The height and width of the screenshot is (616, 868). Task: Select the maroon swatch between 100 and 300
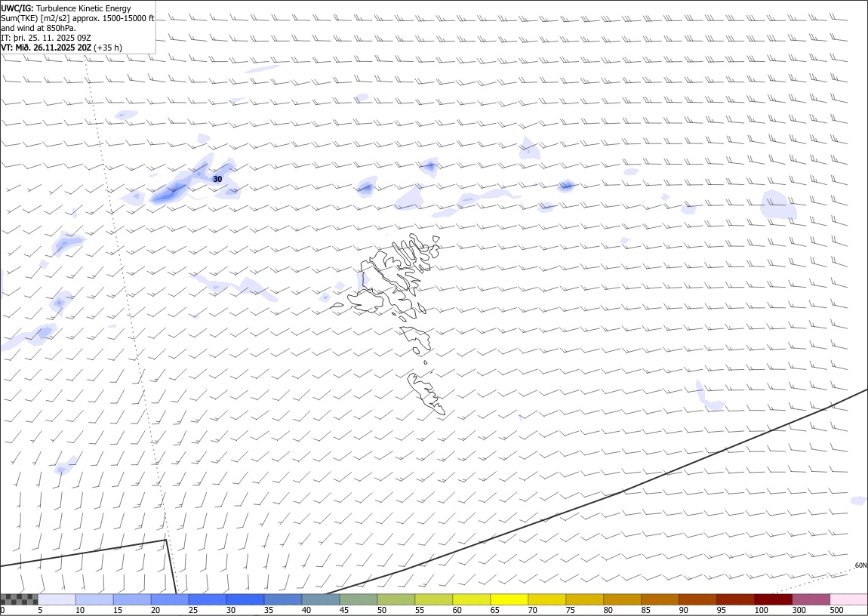point(773,599)
